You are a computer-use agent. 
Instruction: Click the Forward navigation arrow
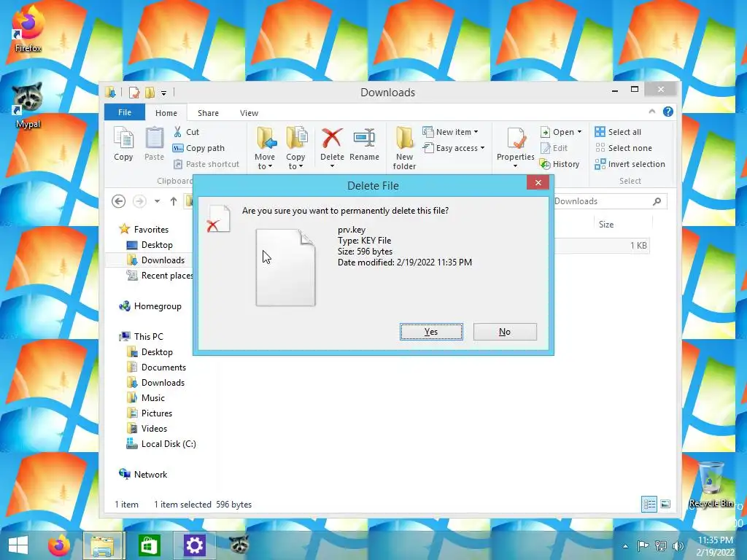[139, 201]
